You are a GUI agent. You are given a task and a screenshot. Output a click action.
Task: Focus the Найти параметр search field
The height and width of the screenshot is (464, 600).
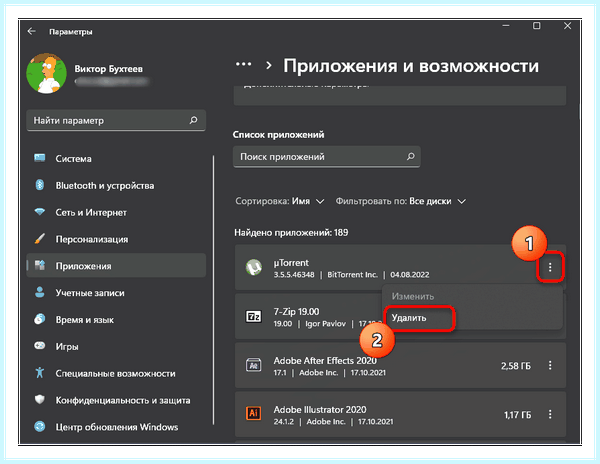[x=116, y=120]
